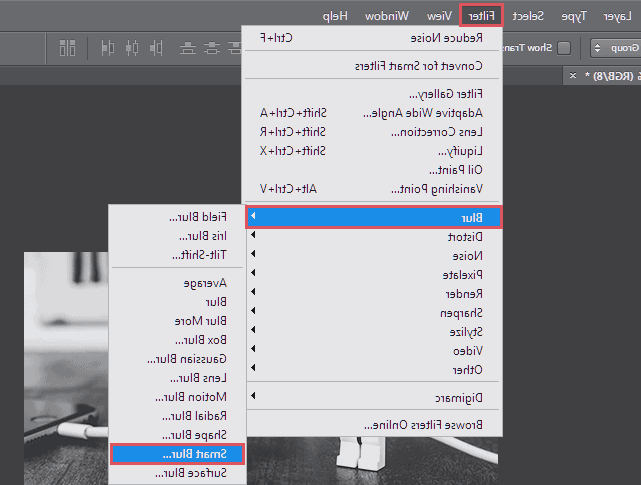Image resolution: width=641 pixels, height=485 pixels.
Task: Choose Box Blur filter
Action: (x=177, y=340)
